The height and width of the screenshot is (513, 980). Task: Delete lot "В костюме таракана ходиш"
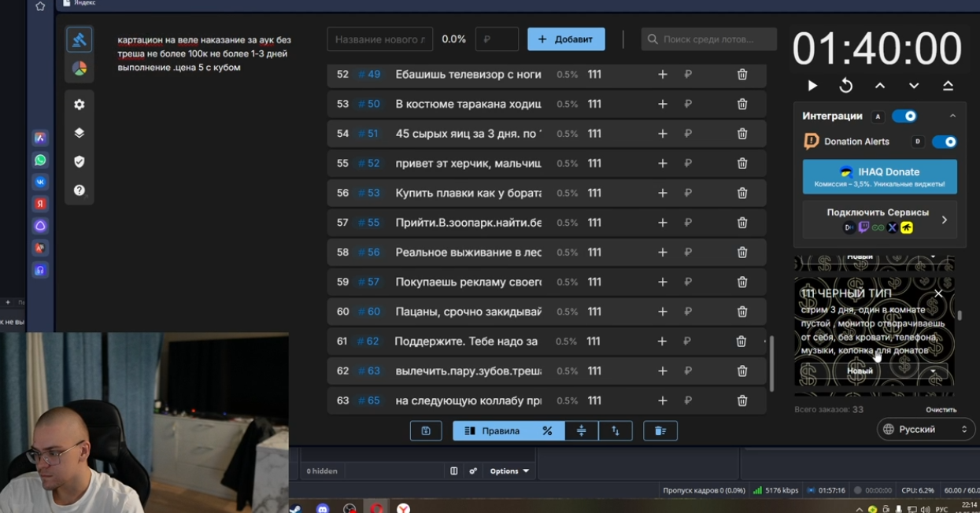742,104
